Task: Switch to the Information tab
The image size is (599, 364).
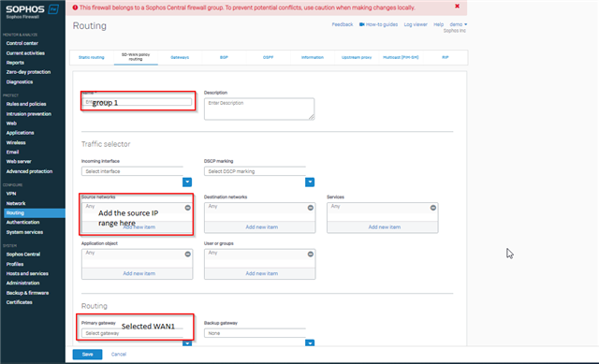Action: tap(313, 57)
